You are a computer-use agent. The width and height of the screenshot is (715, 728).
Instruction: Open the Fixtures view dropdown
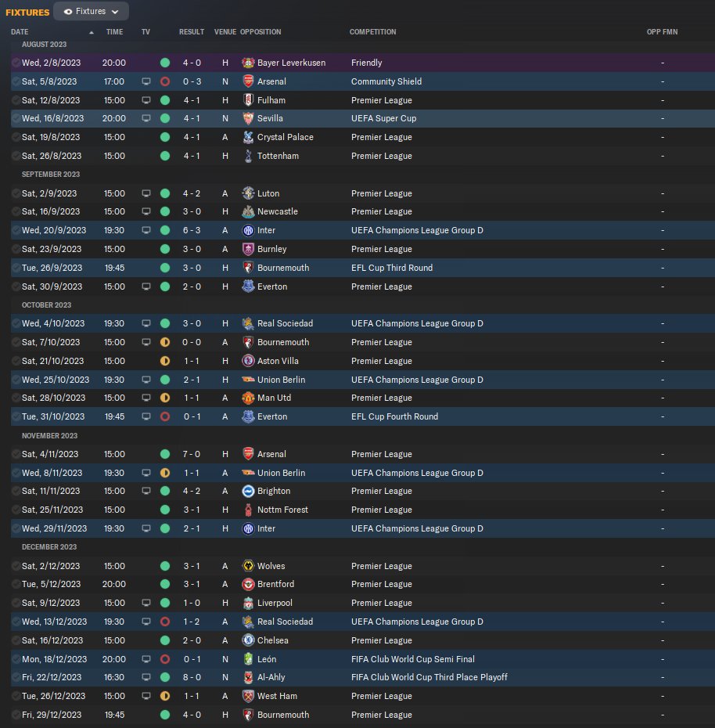click(x=91, y=11)
